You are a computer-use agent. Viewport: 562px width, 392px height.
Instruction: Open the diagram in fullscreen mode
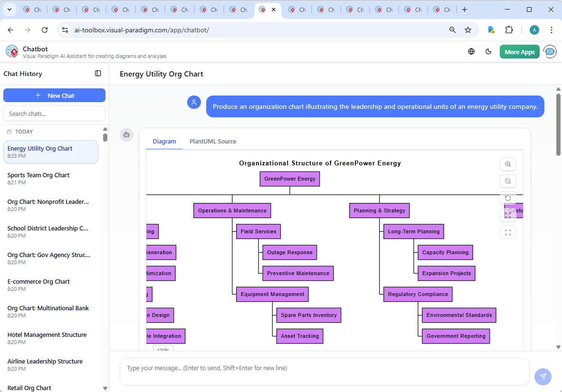click(508, 232)
